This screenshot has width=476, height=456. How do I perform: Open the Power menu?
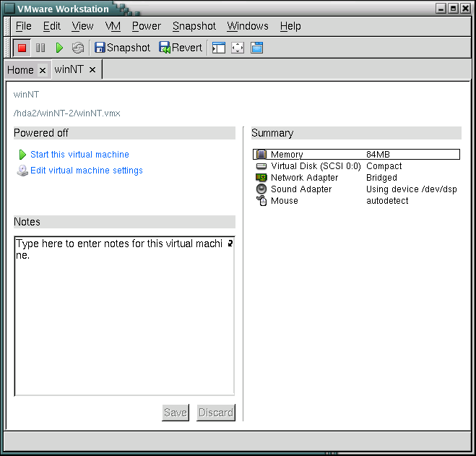click(x=147, y=26)
